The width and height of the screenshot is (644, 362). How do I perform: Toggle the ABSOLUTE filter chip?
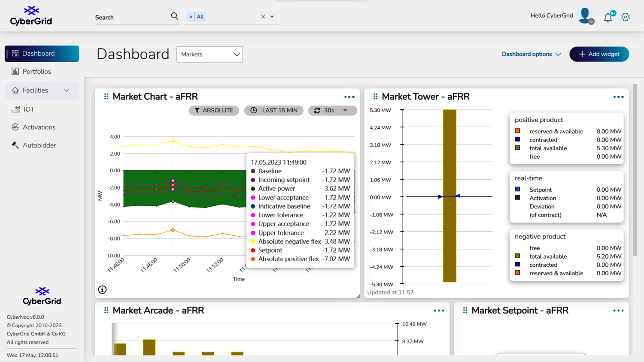click(214, 110)
